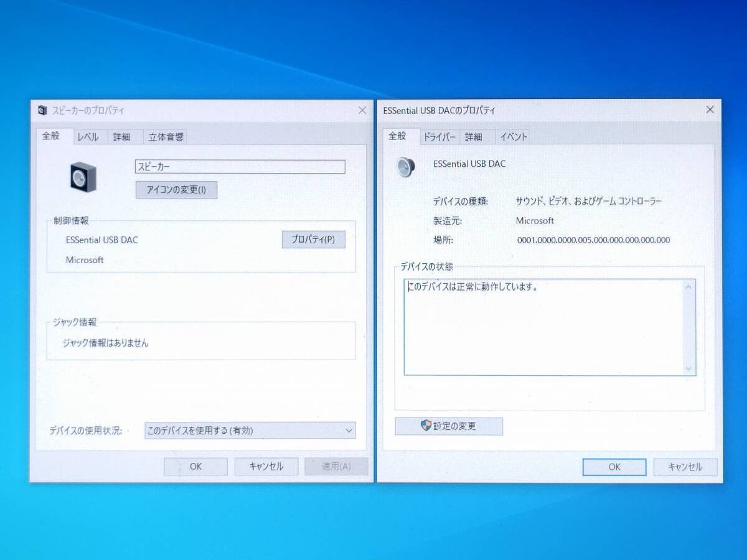Image resolution: width=747 pixels, height=560 pixels.
Task: Click OK in ESSential USB DAC Properties
Action: [x=614, y=467]
